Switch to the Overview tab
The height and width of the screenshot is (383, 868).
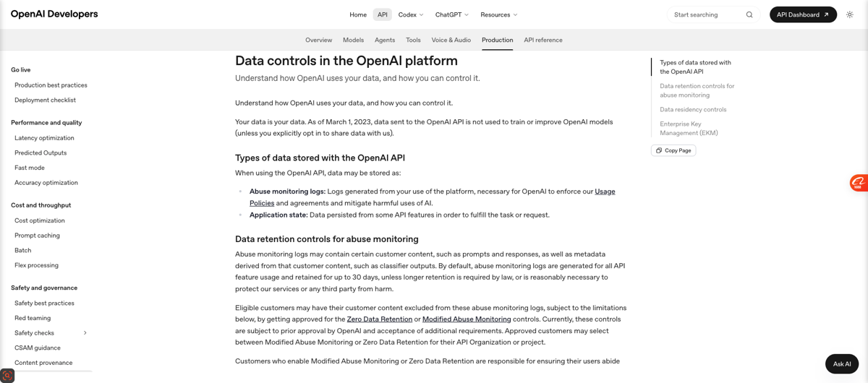pos(318,40)
